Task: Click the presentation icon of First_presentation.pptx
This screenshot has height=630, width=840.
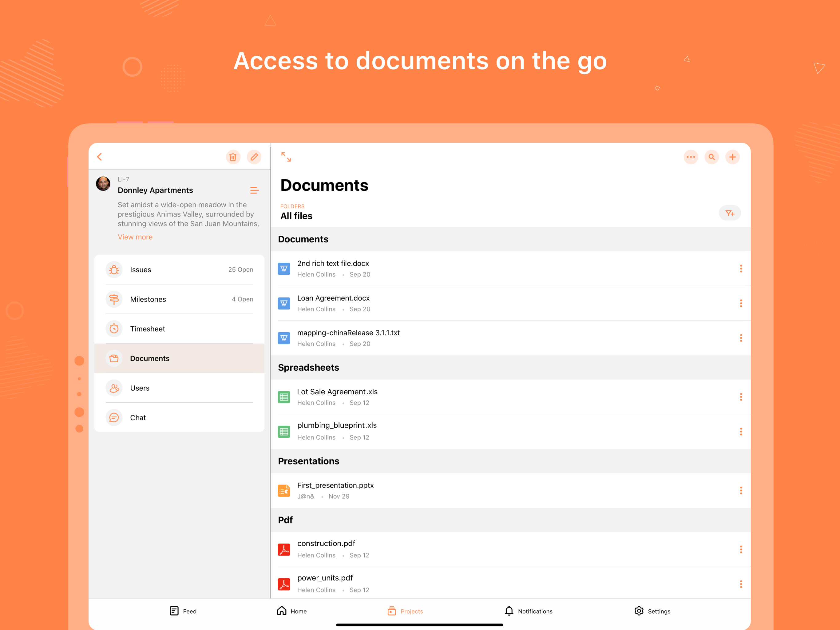Action: 284,491
